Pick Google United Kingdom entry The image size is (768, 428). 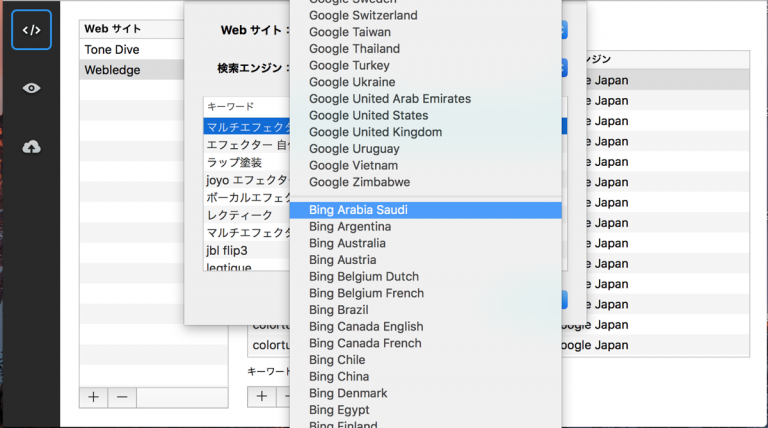pyautogui.click(x=376, y=132)
